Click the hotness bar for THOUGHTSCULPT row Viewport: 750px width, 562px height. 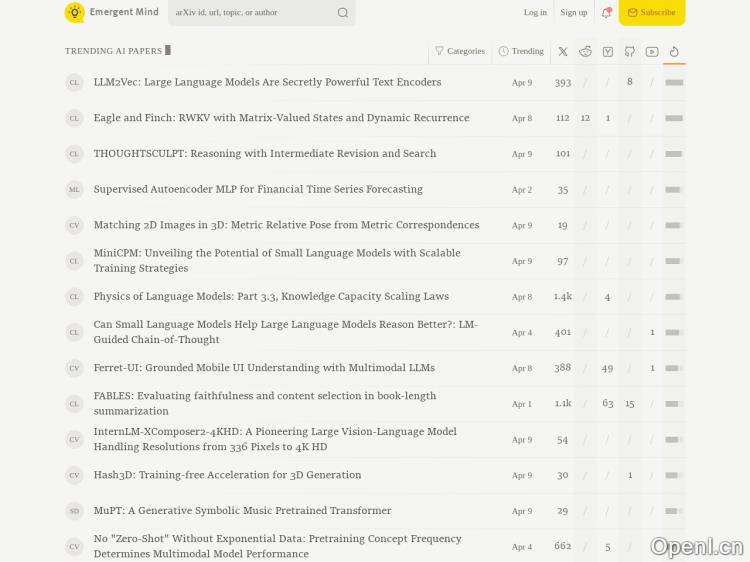(674, 154)
